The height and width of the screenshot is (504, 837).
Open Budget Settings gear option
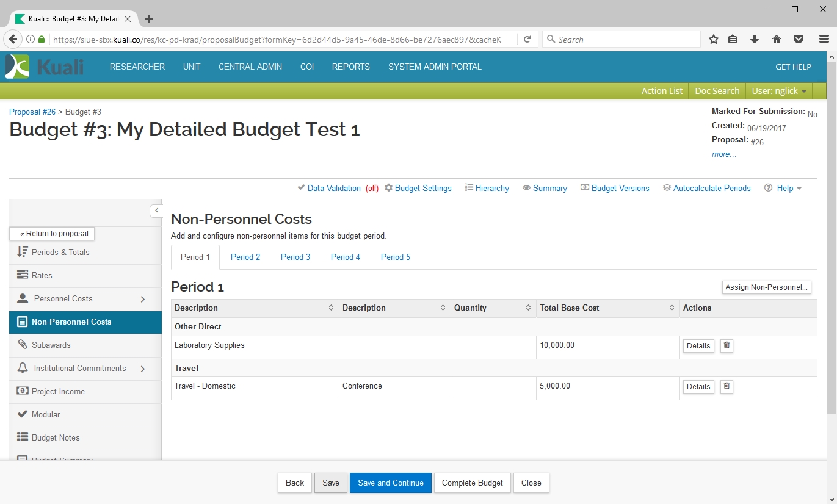click(418, 188)
